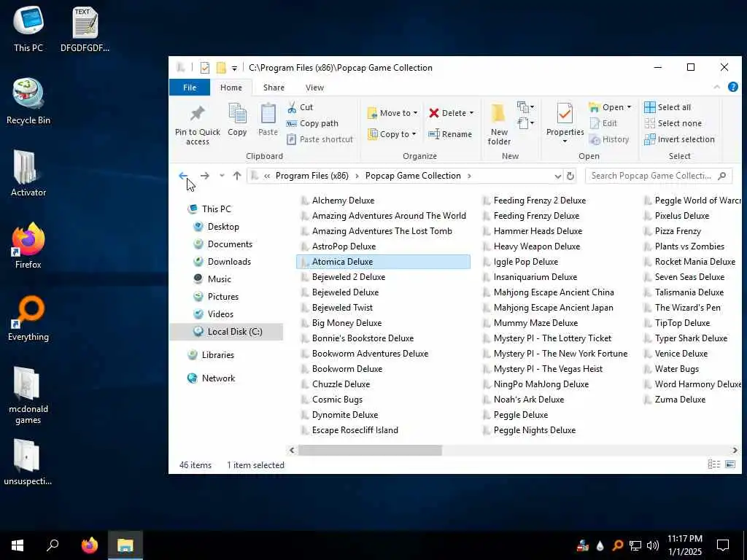Open Properties via checkmark icon
The image size is (747, 560).
pyautogui.click(x=565, y=114)
